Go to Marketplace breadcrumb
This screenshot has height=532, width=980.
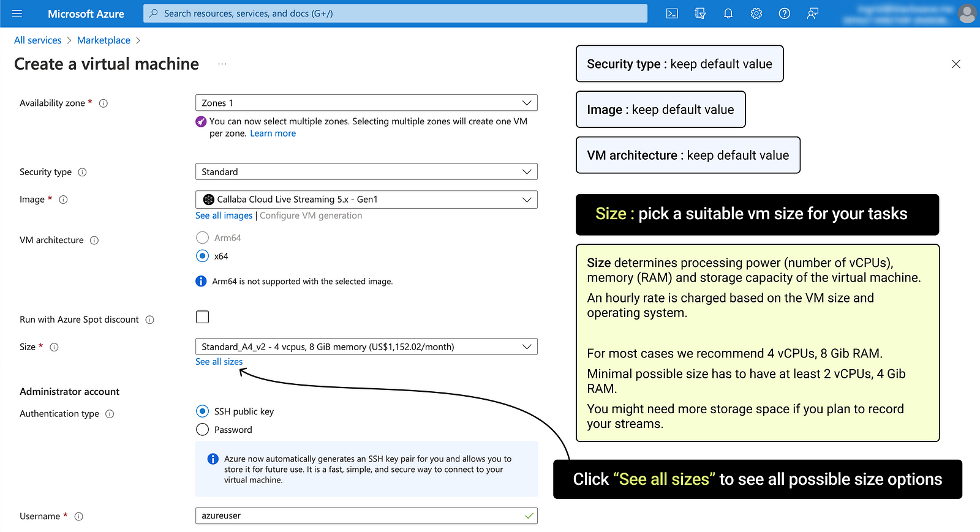tap(104, 40)
